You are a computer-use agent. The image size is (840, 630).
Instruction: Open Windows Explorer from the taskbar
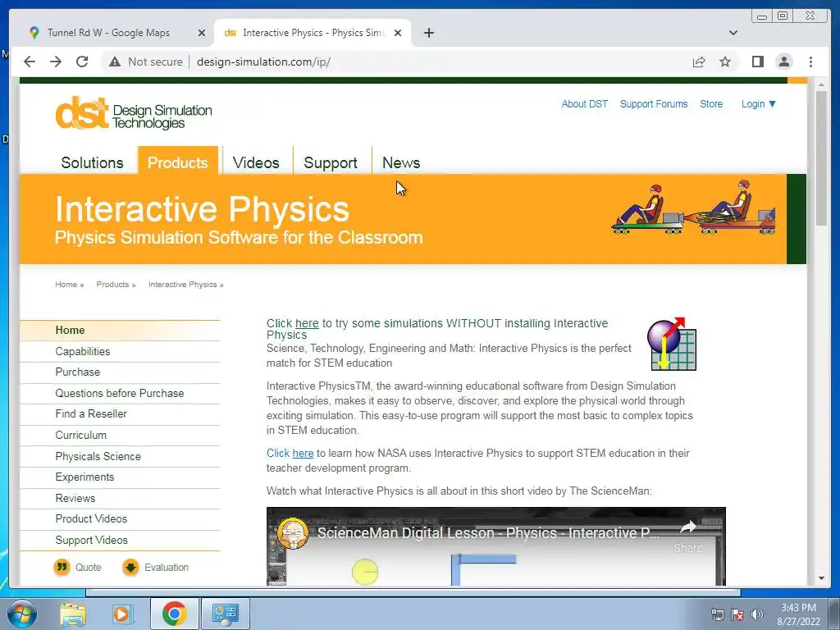click(73, 614)
